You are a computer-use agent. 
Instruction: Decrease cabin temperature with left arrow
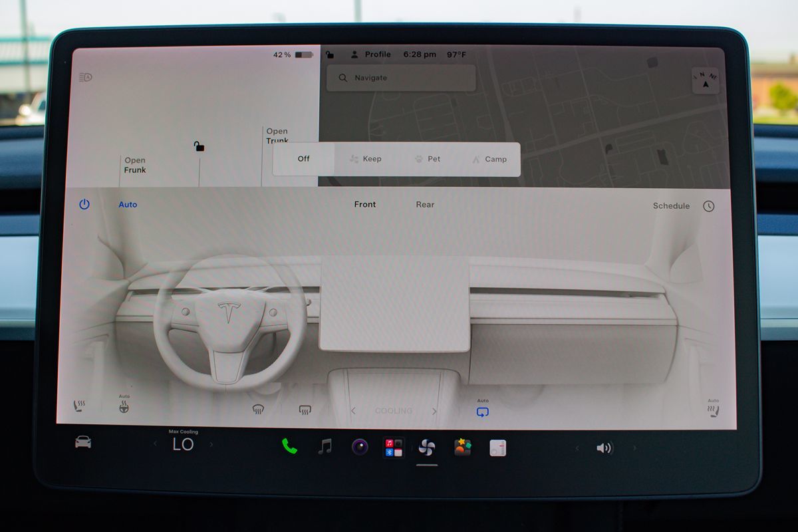point(156,444)
